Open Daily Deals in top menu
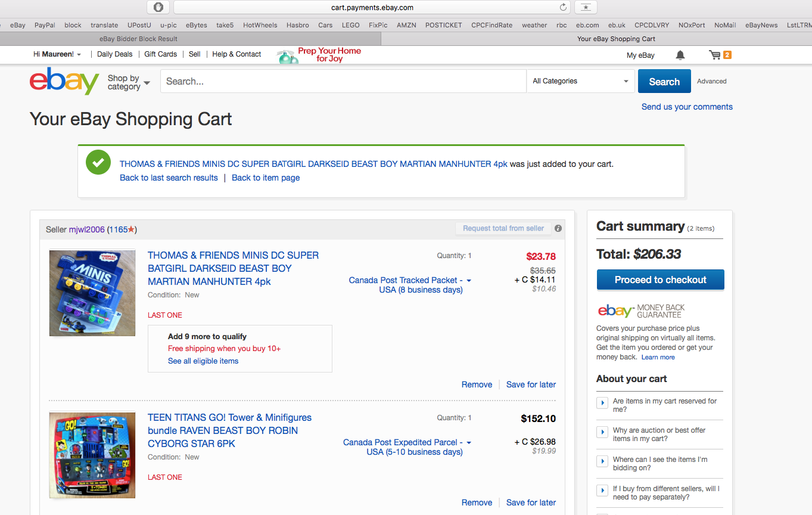 click(114, 54)
